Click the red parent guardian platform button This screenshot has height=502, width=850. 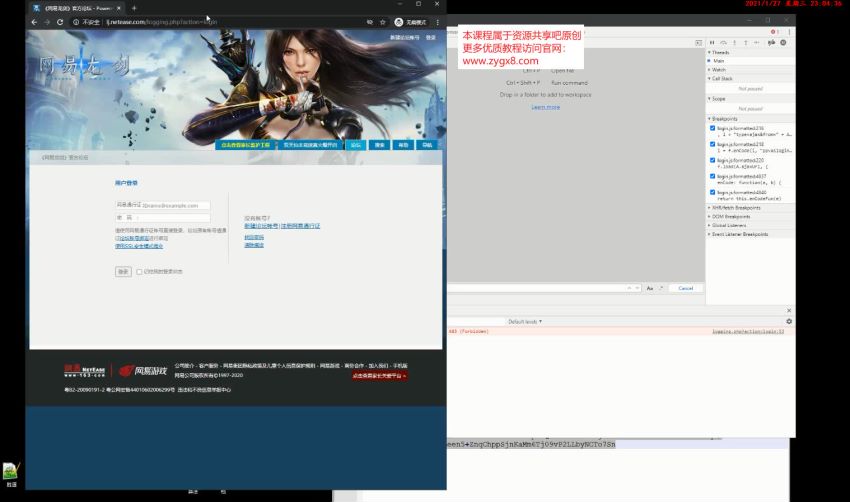pos(379,375)
